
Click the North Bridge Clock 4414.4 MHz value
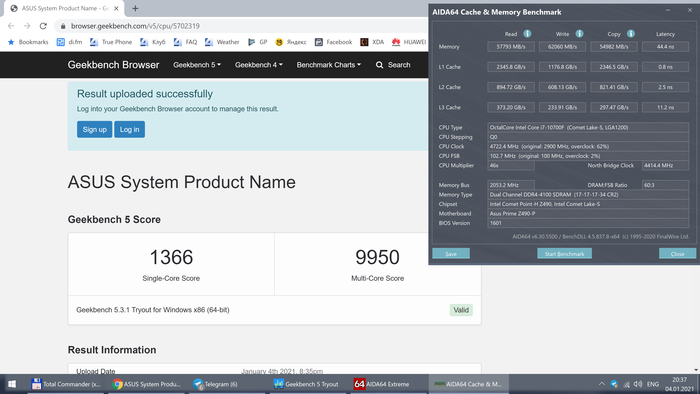pyautogui.click(x=665, y=165)
